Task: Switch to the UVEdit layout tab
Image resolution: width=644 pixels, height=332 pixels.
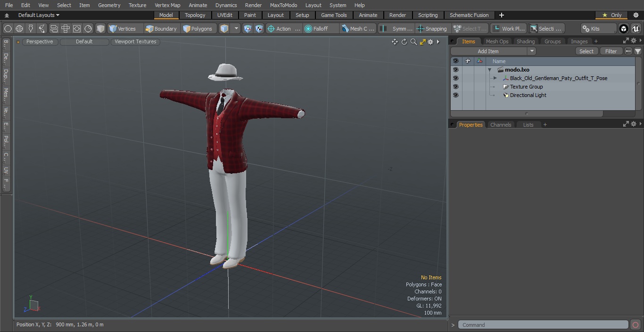Action: point(225,15)
